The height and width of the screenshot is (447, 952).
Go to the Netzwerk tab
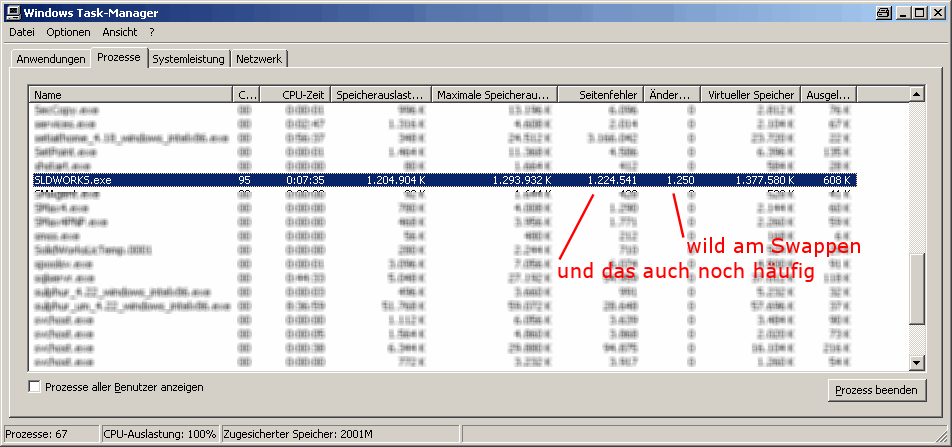[x=259, y=59]
